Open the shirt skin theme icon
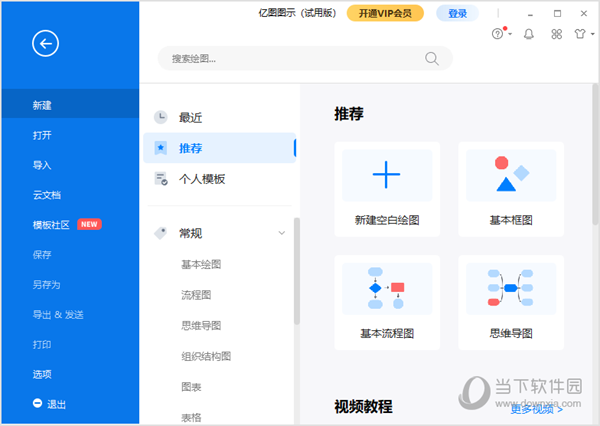This screenshot has height=426, width=600. tap(580, 34)
